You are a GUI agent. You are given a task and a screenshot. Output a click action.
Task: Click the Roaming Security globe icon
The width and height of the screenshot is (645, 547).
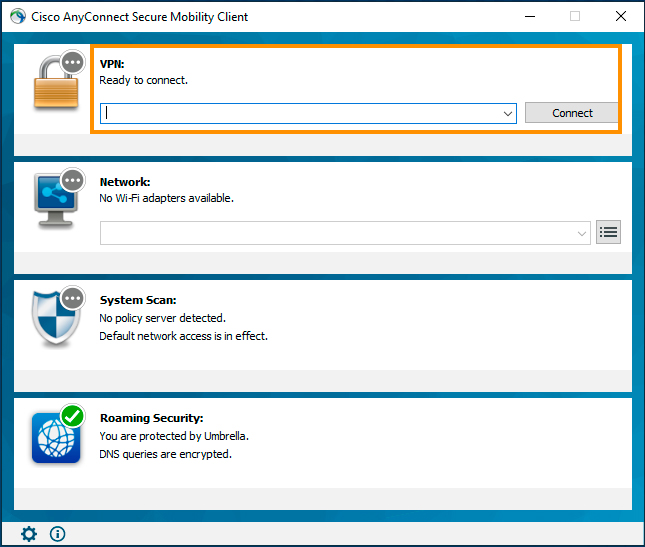click(x=56, y=438)
